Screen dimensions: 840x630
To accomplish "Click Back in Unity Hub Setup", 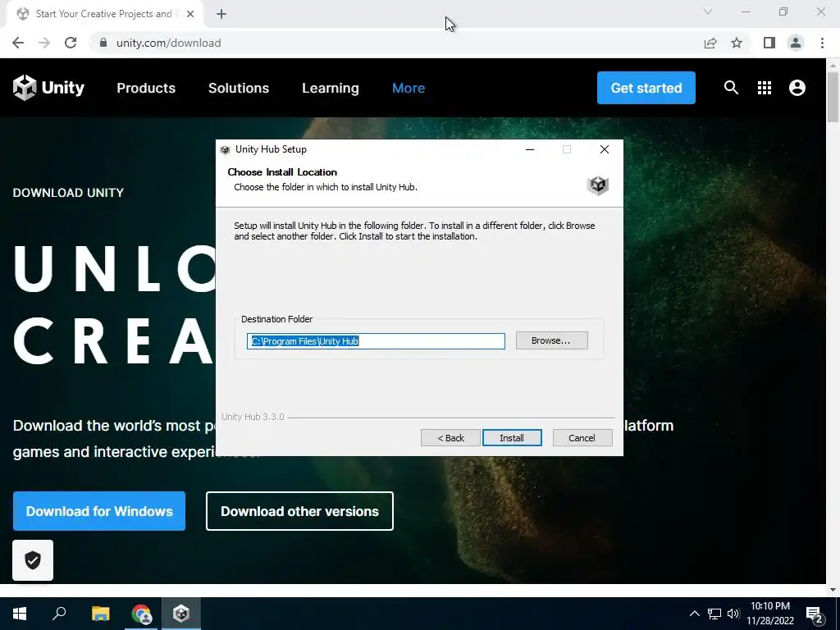I will pos(450,438).
